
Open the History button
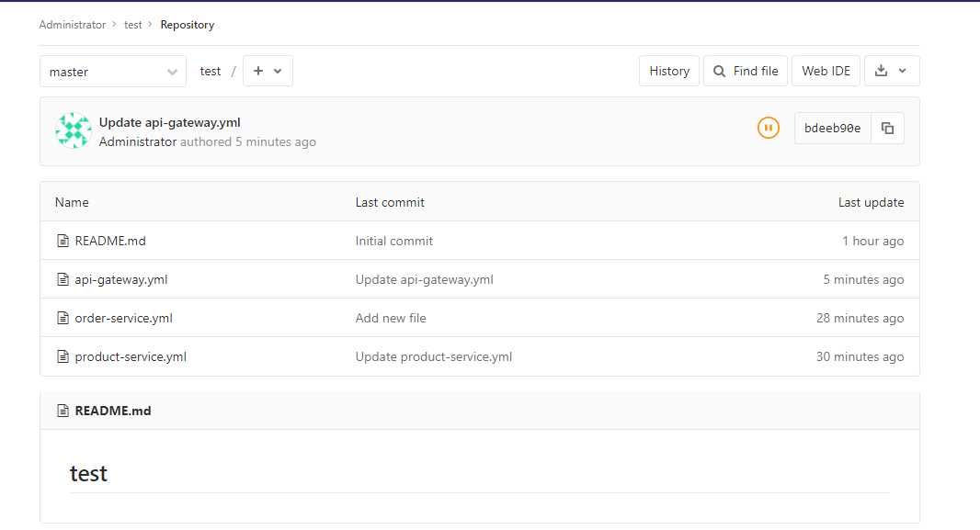pyautogui.click(x=669, y=71)
